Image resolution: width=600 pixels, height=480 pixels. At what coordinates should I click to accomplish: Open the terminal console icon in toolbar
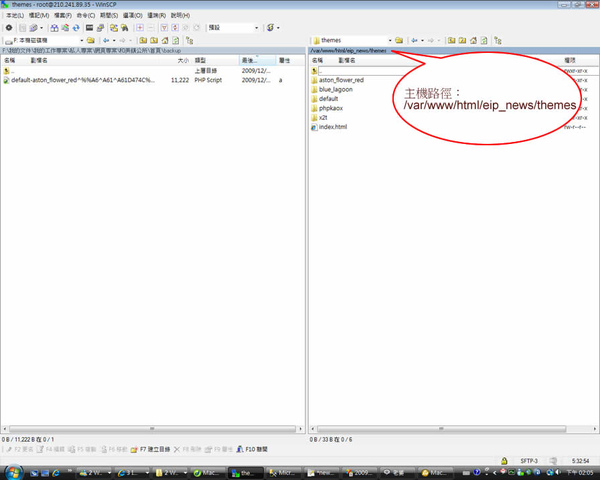pyautogui.click(x=89, y=28)
